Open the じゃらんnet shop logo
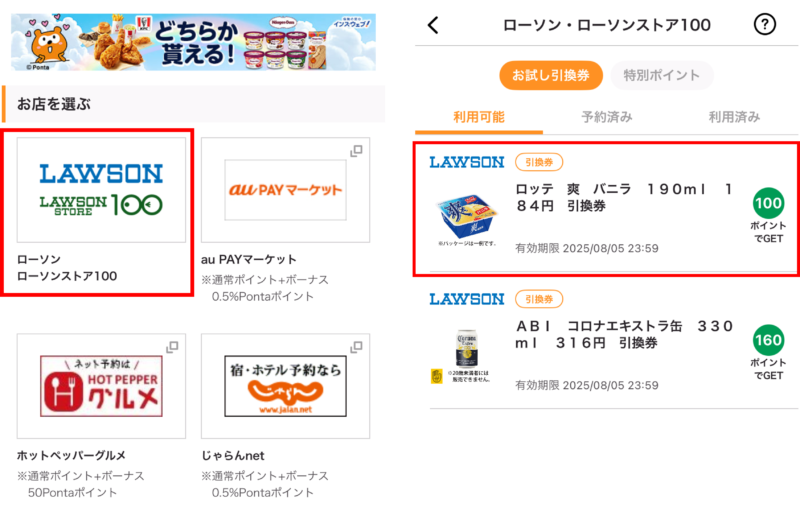This screenshot has width=800, height=524. click(x=285, y=386)
